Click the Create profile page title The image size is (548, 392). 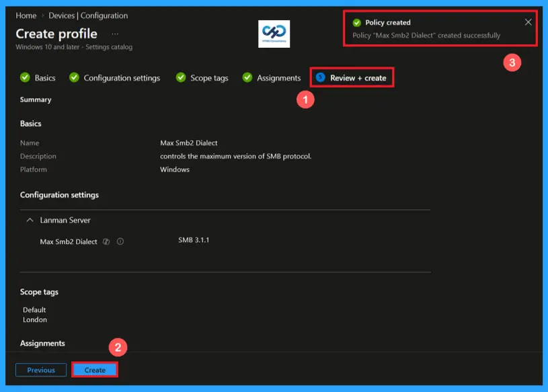pos(56,34)
